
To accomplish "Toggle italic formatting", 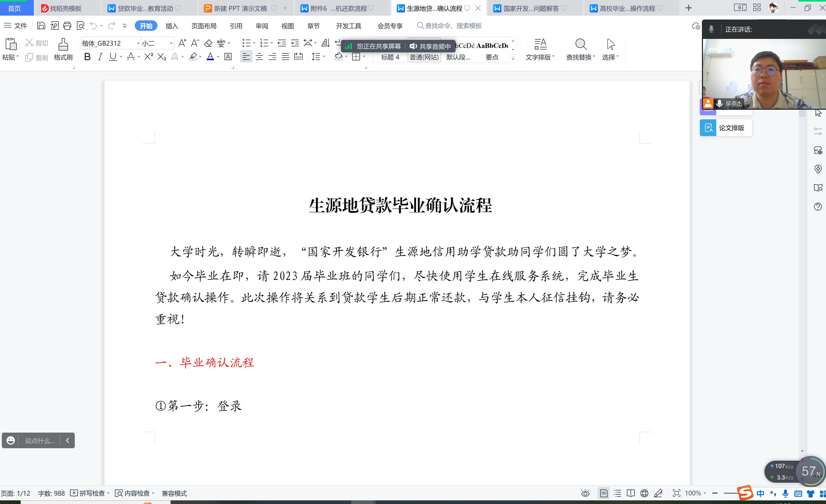I will [x=100, y=57].
